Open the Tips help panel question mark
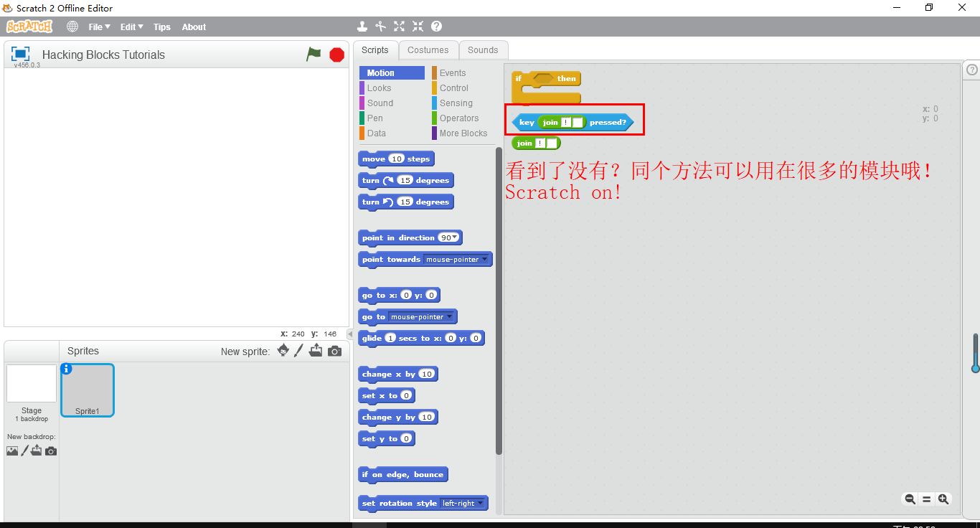 972,70
